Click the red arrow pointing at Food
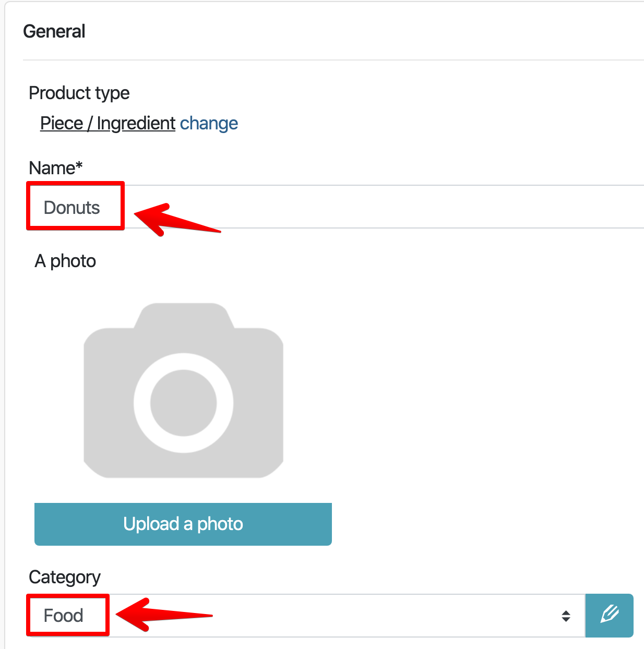644x649 pixels. (x=159, y=615)
